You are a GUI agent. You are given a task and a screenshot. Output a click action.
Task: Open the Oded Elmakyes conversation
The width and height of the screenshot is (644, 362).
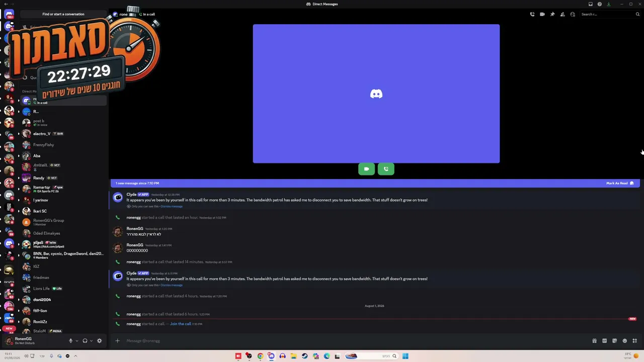[x=63, y=233]
